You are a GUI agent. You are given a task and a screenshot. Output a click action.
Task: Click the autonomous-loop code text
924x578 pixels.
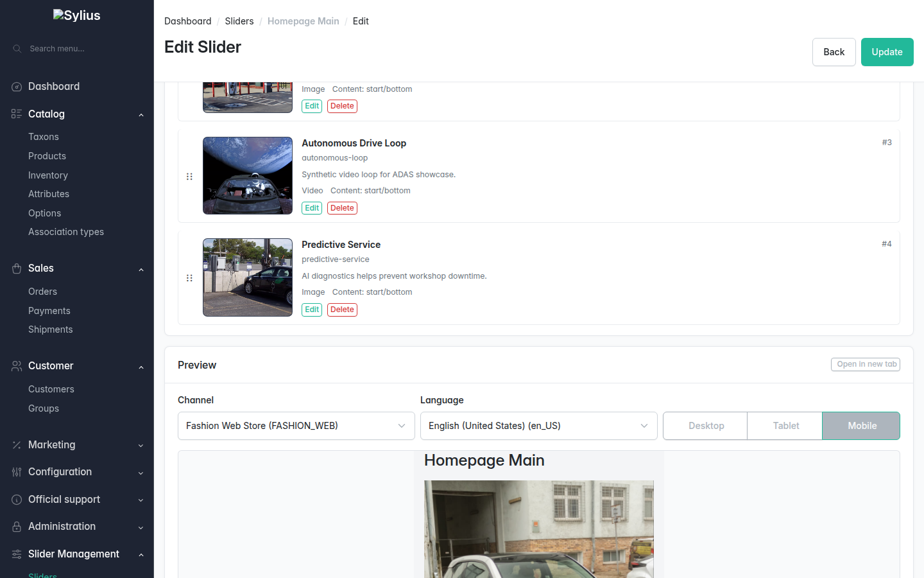[335, 158]
